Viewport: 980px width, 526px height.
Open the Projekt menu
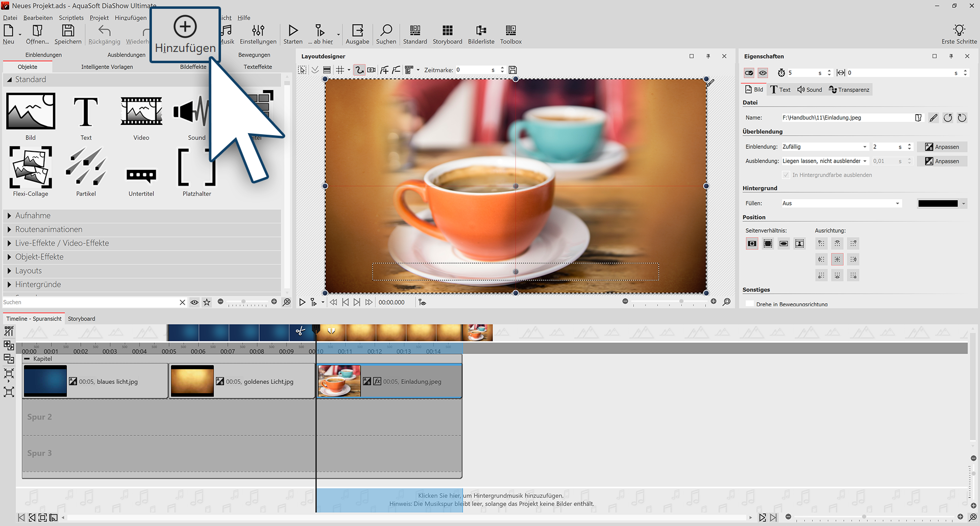(x=99, y=18)
